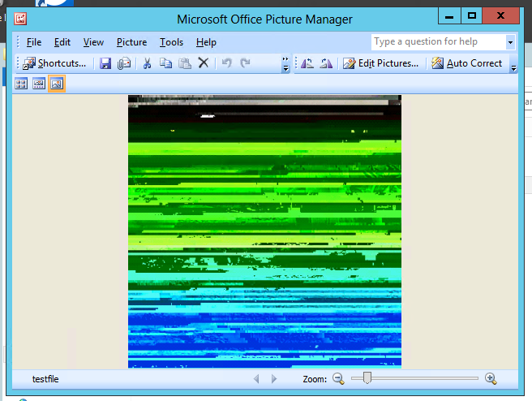Go to next picture arrow

point(274,378)
